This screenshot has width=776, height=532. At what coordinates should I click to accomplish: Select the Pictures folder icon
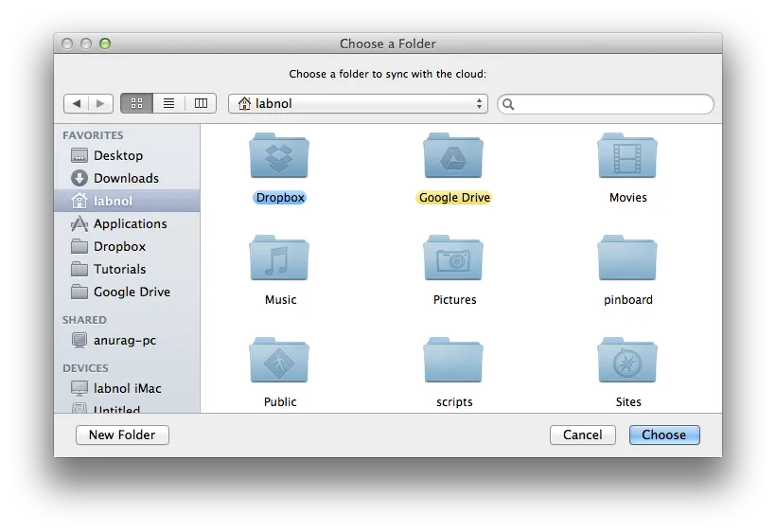pyautogui.click(x=453, y=257)
